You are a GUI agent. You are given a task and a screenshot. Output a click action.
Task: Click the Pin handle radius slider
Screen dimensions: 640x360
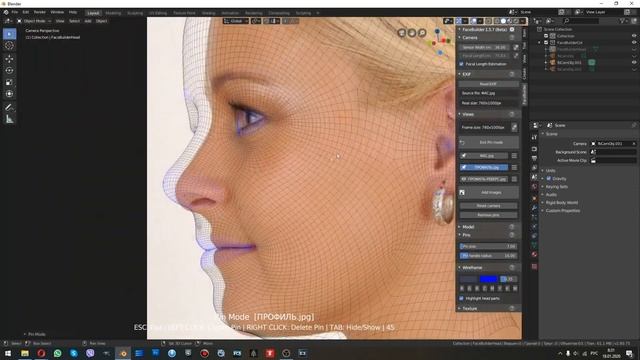488,256
